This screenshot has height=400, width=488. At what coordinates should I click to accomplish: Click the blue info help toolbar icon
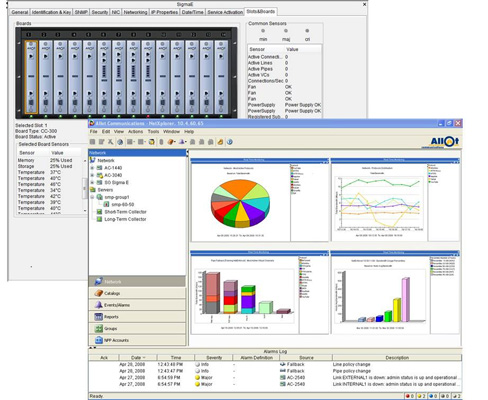coord(230,142)
